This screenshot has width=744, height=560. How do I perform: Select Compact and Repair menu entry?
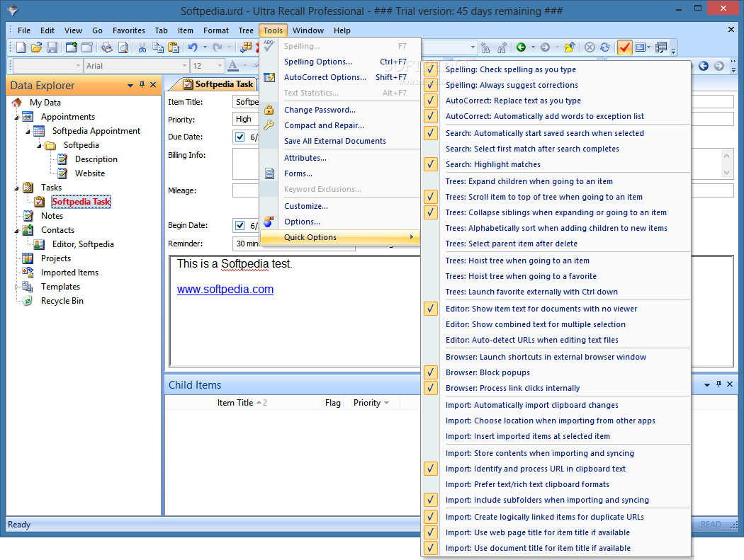pos(339,125)
